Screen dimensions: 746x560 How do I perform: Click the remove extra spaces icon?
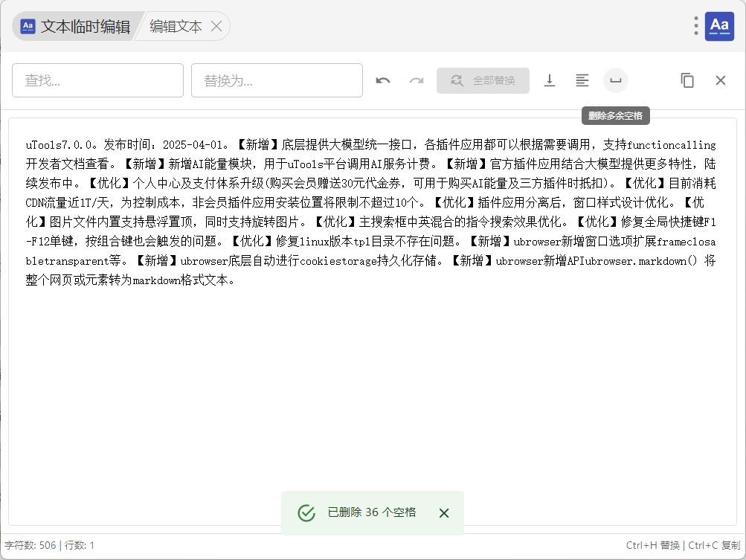pyautogui.click(x=616, y=80)
